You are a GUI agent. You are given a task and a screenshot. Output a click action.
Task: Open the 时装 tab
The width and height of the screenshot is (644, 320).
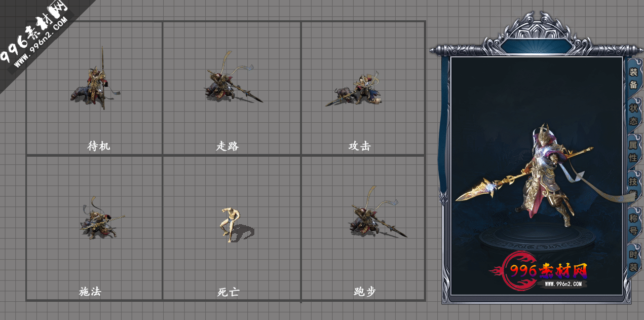(633, 261)
